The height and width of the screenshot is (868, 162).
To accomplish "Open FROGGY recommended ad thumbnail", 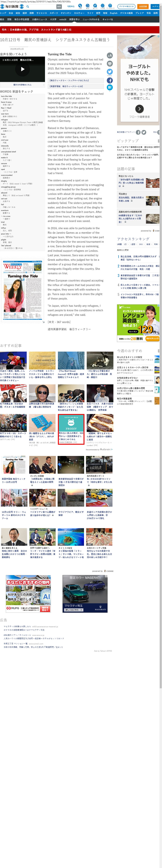I will (x=71, y=423).
